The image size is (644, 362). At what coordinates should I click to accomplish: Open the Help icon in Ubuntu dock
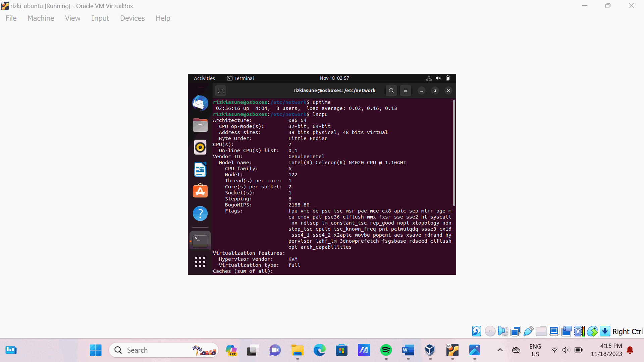coord(200,214)
